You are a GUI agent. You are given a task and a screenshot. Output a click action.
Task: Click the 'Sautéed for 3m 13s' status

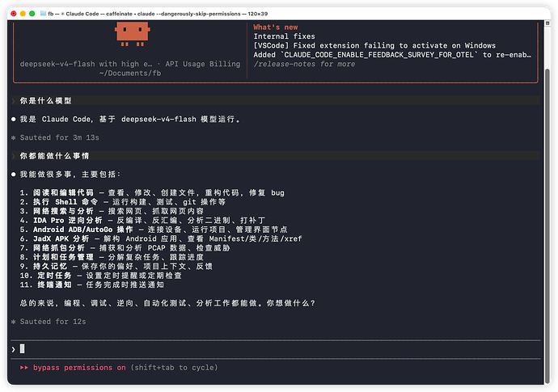click(59, 137)
